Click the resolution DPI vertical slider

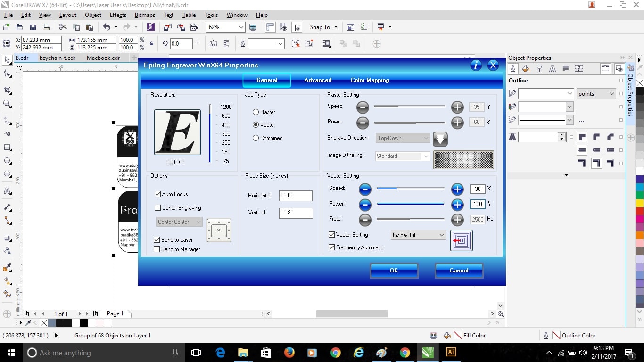211,133
